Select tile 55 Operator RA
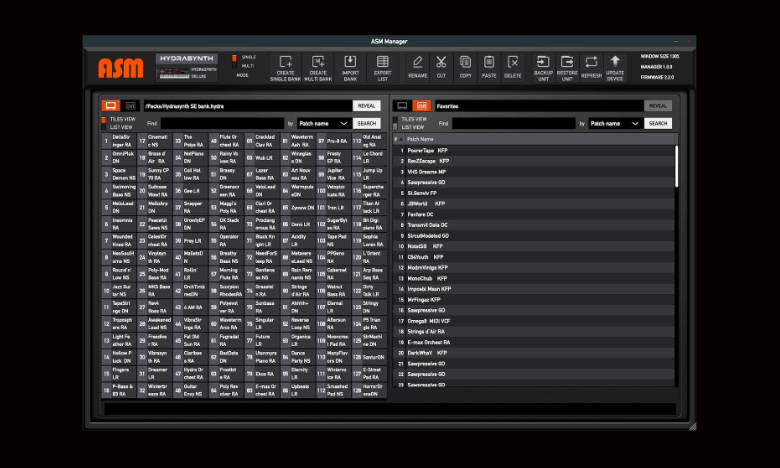Screen dimensions: 780x468 point(226,241)
